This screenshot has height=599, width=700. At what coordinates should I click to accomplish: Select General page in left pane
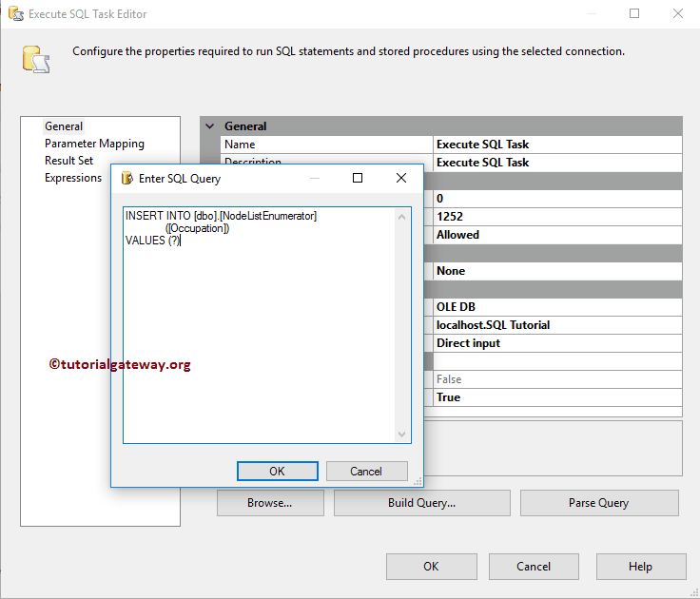coord(64,126)
